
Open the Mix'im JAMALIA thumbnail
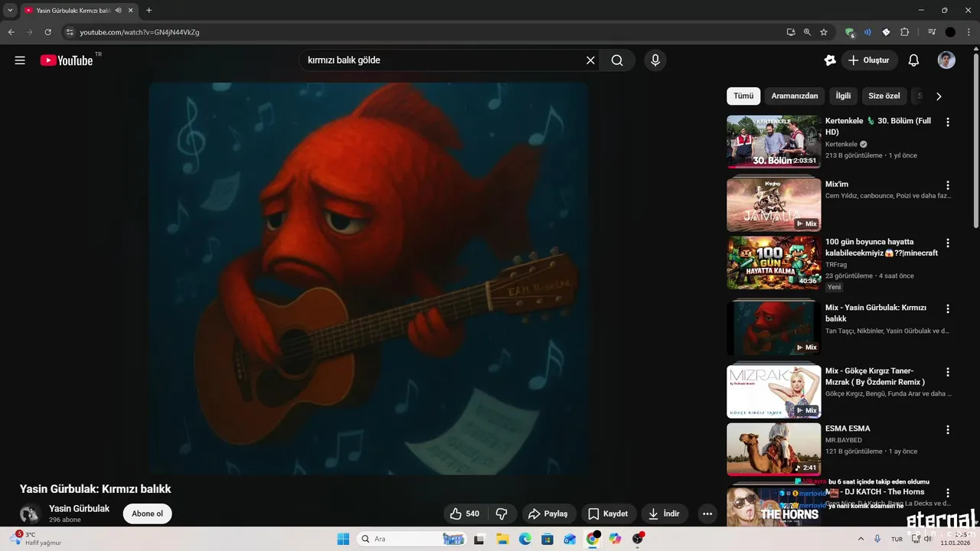pos(773,205)
